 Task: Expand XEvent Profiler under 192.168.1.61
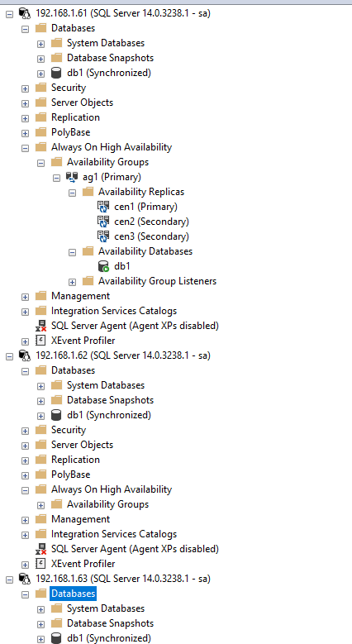click(26, 341)
